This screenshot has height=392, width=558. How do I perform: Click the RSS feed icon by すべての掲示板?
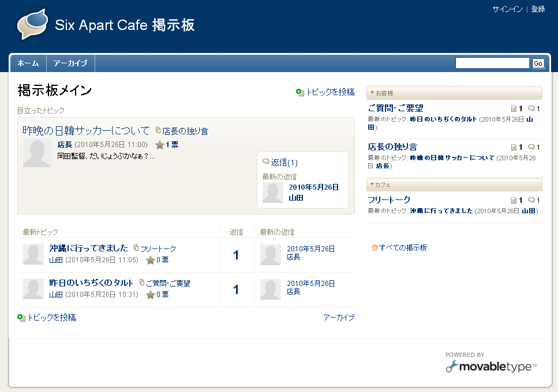(375, 248)
